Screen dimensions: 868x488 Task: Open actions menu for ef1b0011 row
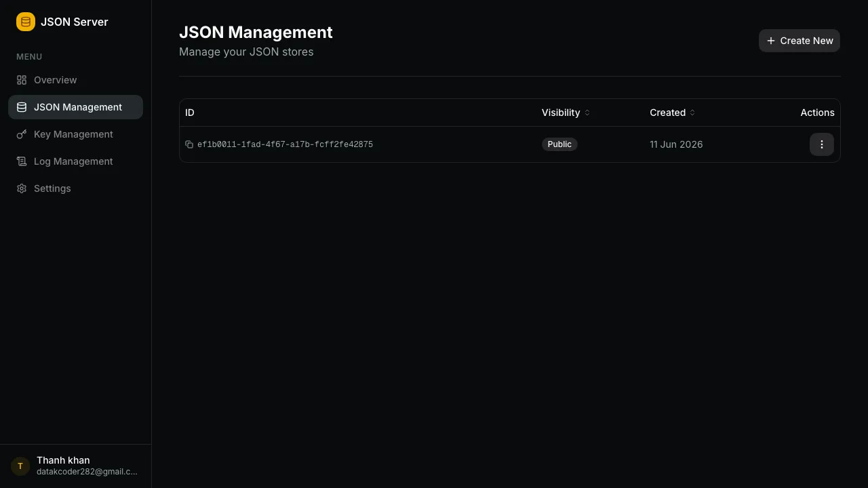tap(822, 144)
